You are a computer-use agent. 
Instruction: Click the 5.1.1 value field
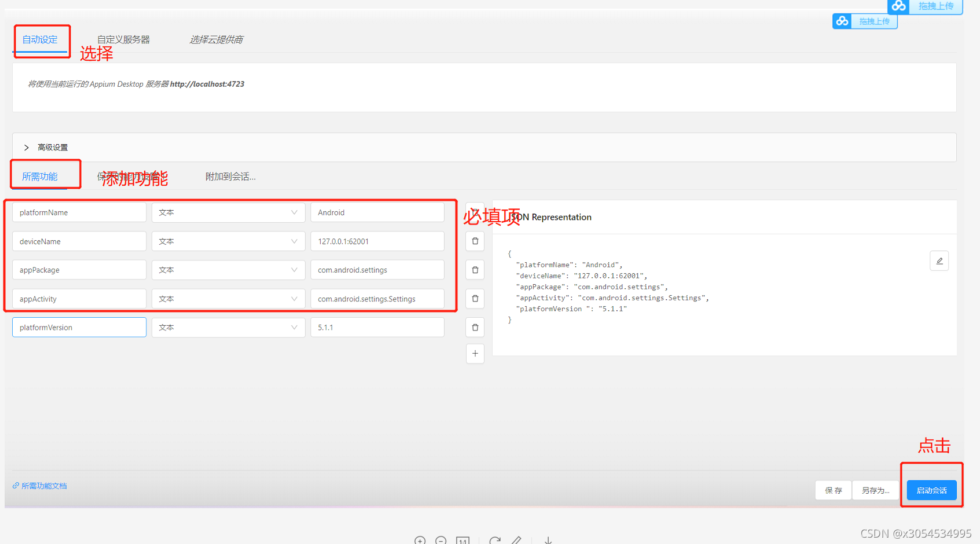point(377,328)
